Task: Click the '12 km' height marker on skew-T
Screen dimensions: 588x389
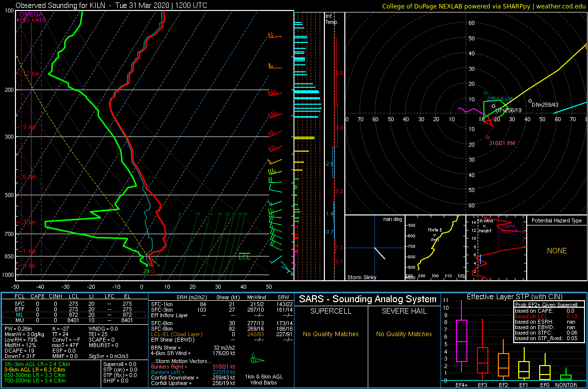Action: [31, 74]
